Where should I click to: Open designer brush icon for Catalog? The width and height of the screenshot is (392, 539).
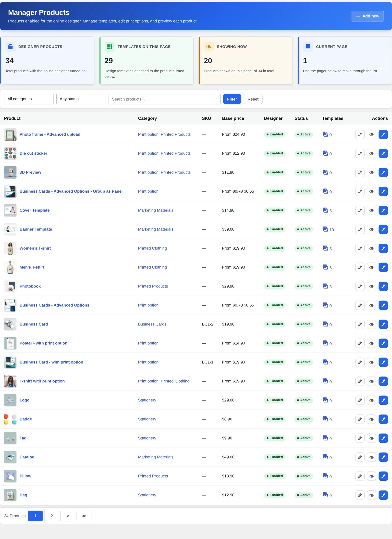(383, 457)
